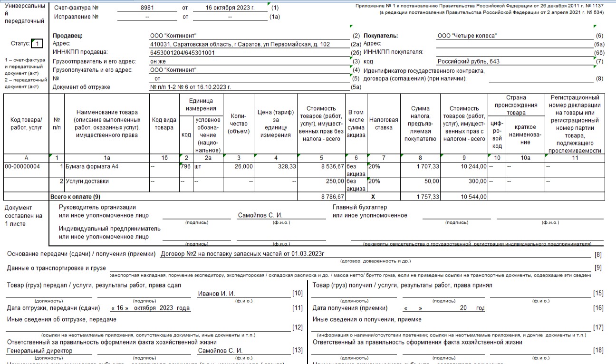Select the 'Документ об отгрузке' label
616x364 pixels.
(81, 87)
